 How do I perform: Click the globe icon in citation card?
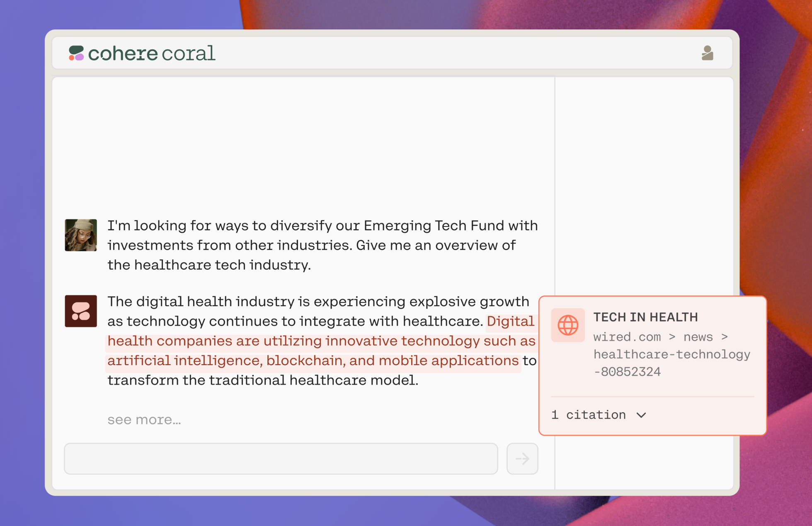[567, 325]
